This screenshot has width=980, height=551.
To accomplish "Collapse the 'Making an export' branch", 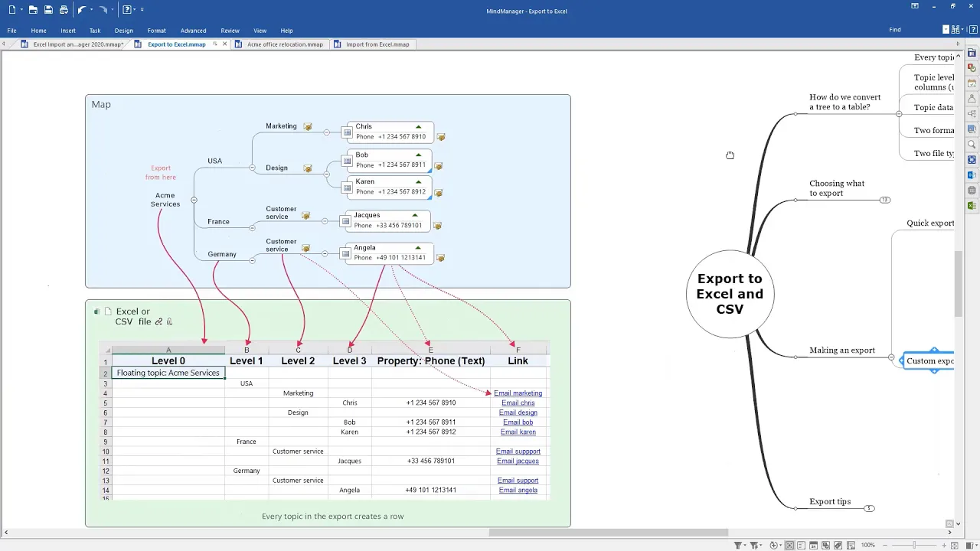I will coord(891,357).
